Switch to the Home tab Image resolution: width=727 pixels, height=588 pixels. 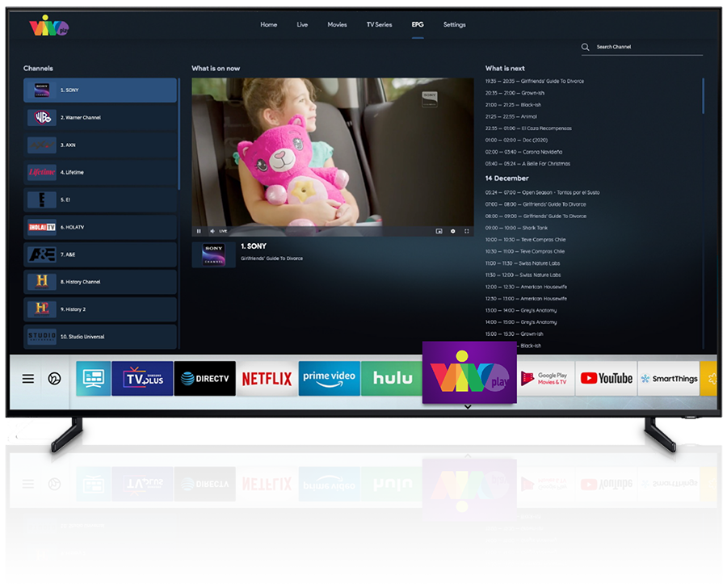click(268, 25)
